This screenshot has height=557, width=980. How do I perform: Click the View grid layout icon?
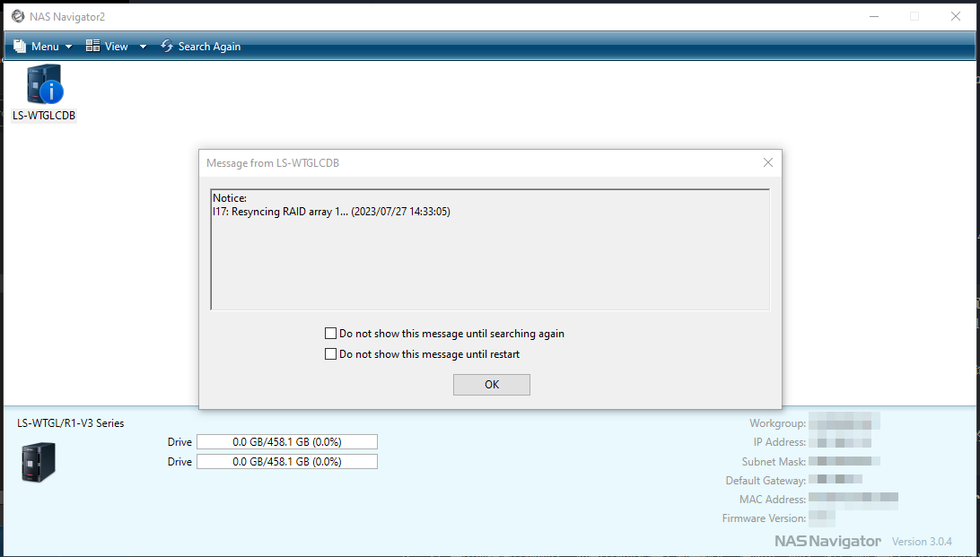(x=92, y=46)
